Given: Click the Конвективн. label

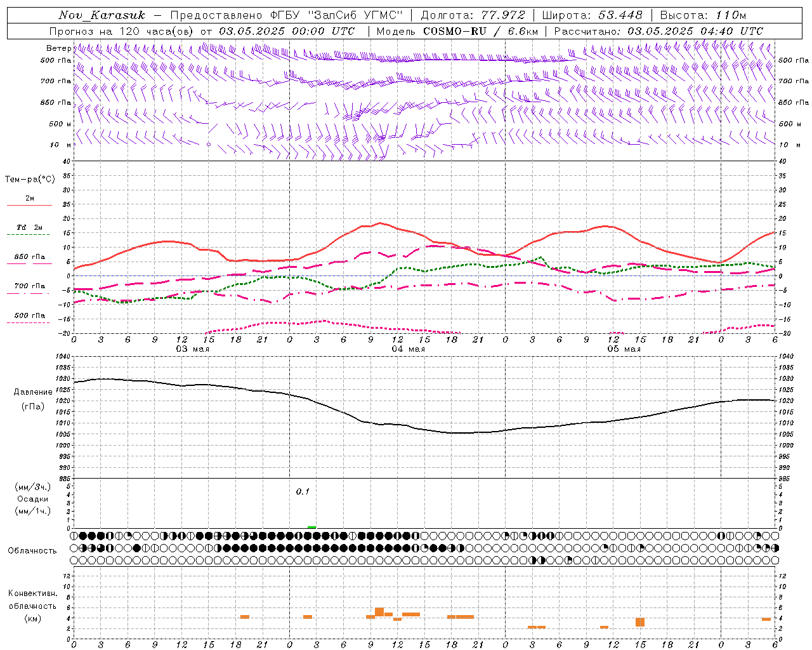Looking at the screenshot, I should tap(33, 594).
